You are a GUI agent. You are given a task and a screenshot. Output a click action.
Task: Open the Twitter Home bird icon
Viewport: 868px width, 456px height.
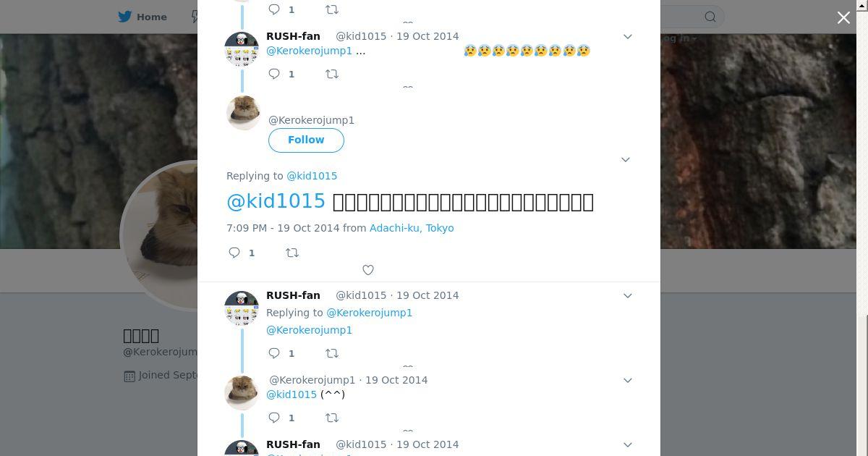click(125, 17)
